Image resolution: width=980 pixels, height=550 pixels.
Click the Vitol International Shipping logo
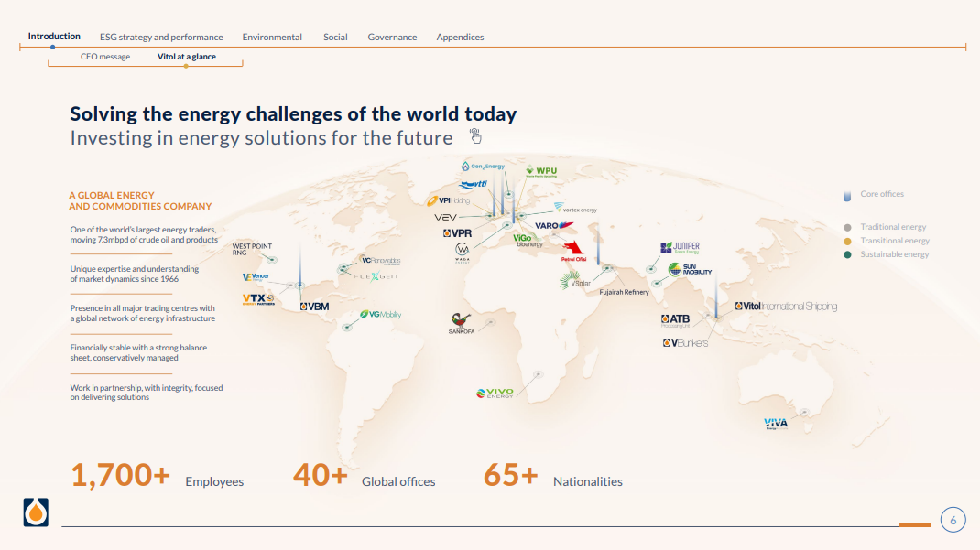click(x=786, y=306)
